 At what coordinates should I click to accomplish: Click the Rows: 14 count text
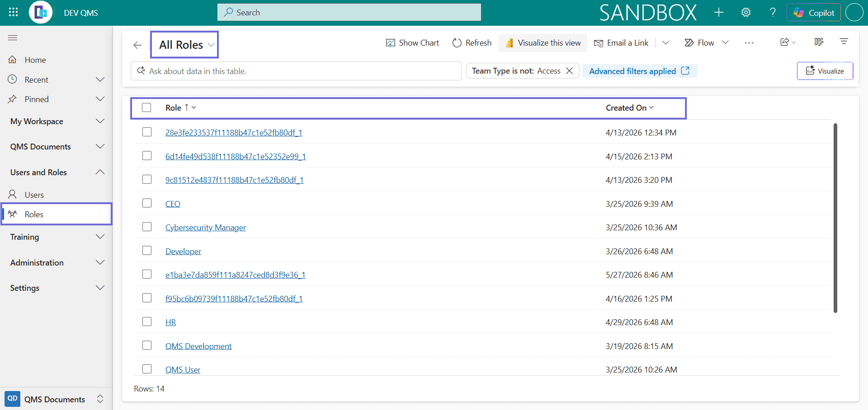coord(149,388)
